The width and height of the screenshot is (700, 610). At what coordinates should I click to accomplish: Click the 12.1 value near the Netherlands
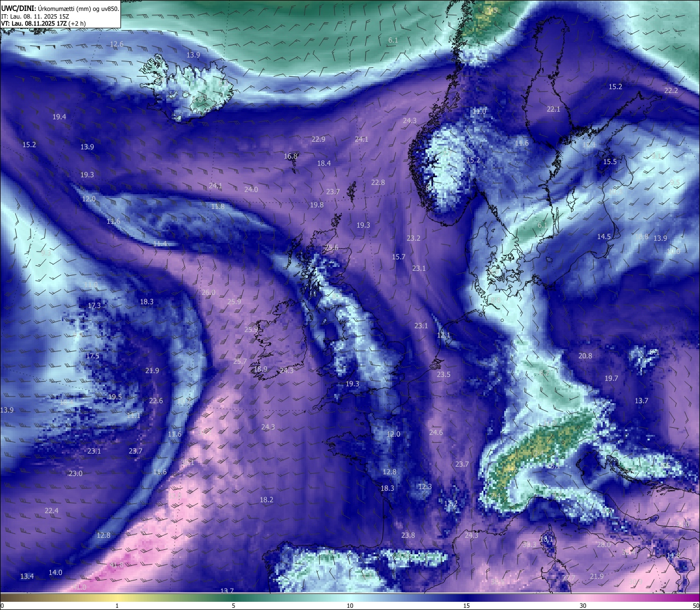(x=444, y=335)
